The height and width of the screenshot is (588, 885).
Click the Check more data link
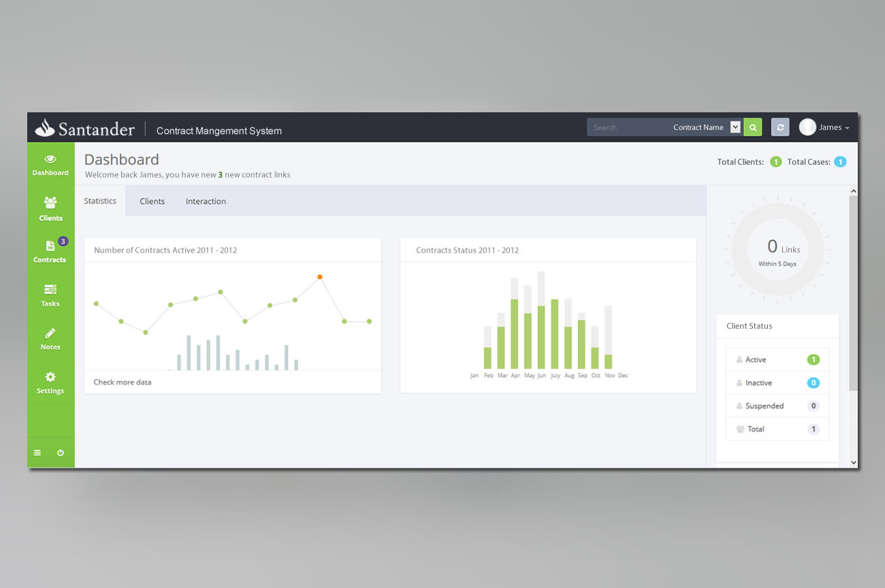(122, 382)
